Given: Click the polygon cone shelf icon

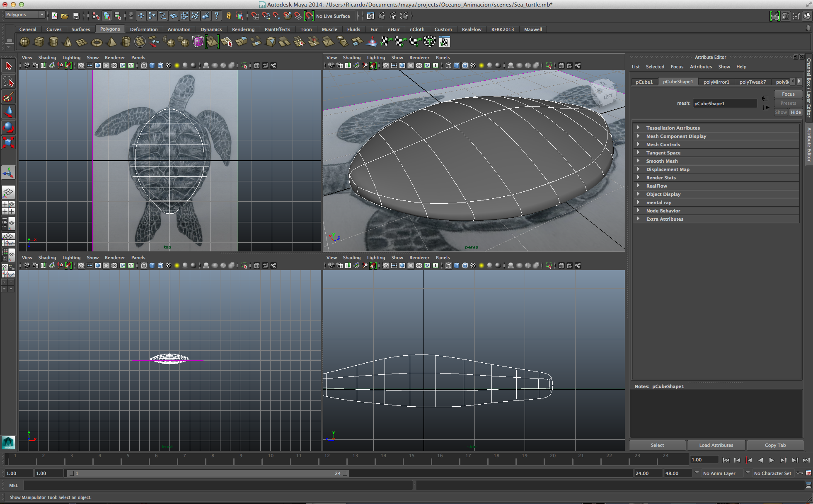Looking at the screenshot, I should [68, 42].
